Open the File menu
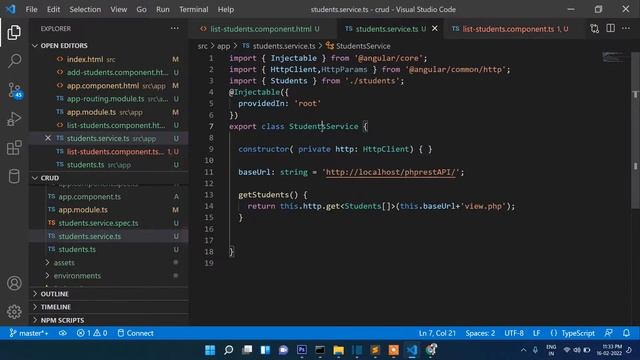640x360 pixels. 31,9
